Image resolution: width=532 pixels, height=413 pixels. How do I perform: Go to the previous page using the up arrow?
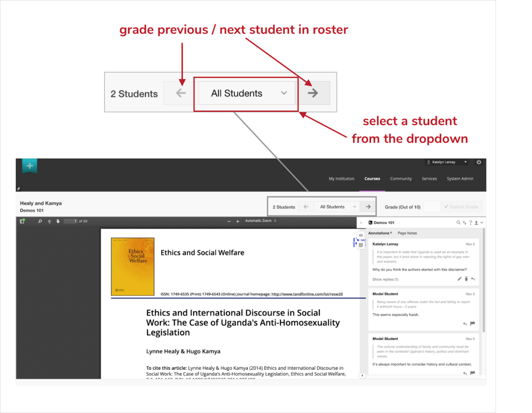pyautogui.click(x=49, y=220)
